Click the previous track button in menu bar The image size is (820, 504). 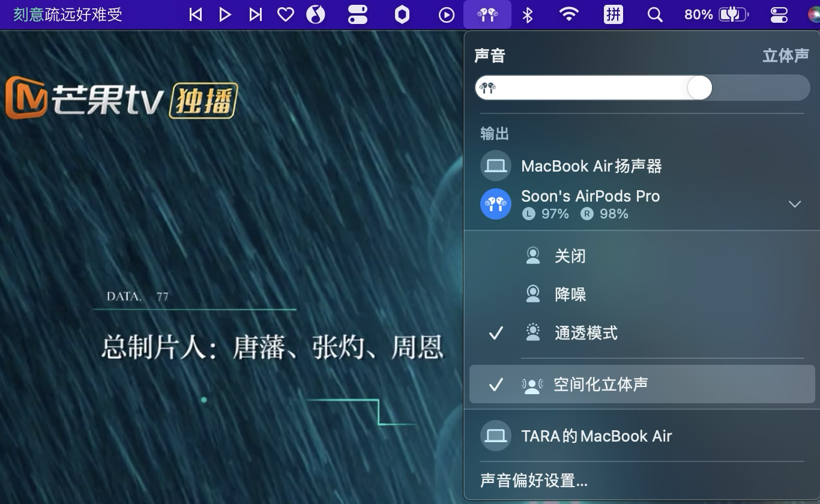pyautogui.click(x=195, y=14)
